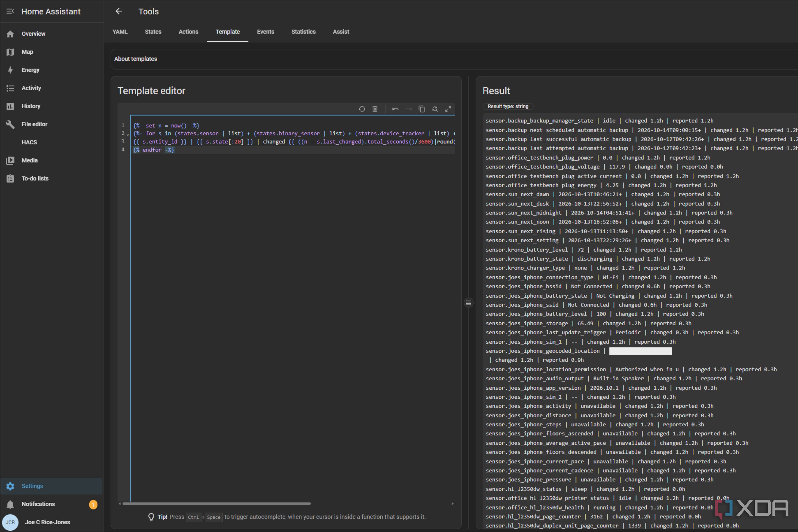Image resolution: width=798 pixels, height=532 pixels.
Task: Open the Joe C Rice-Jones user profile
Action: coord(48,522)
